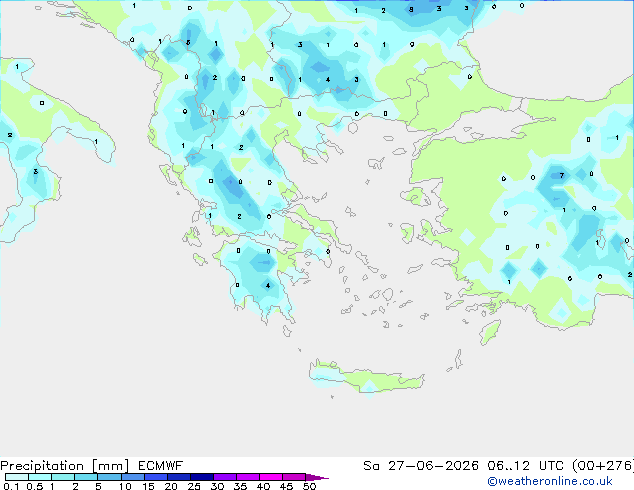Click the '(00+276)' forecast offset text

pos(603,466)
